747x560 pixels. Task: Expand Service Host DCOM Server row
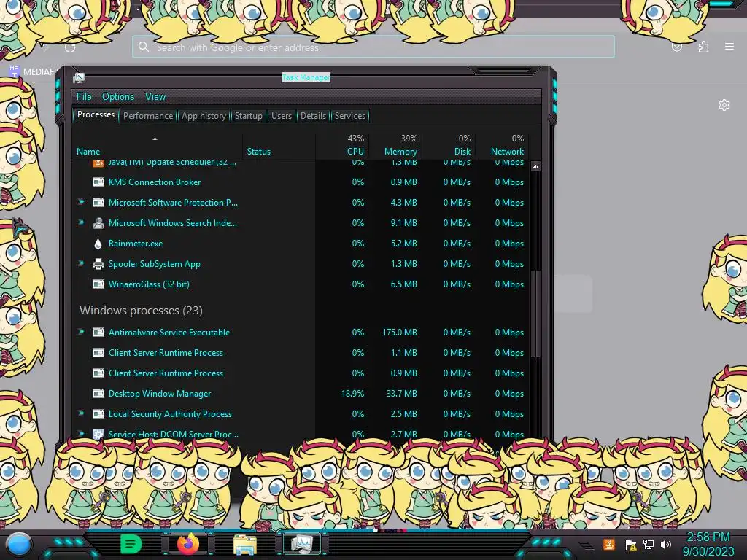point(82,434)
